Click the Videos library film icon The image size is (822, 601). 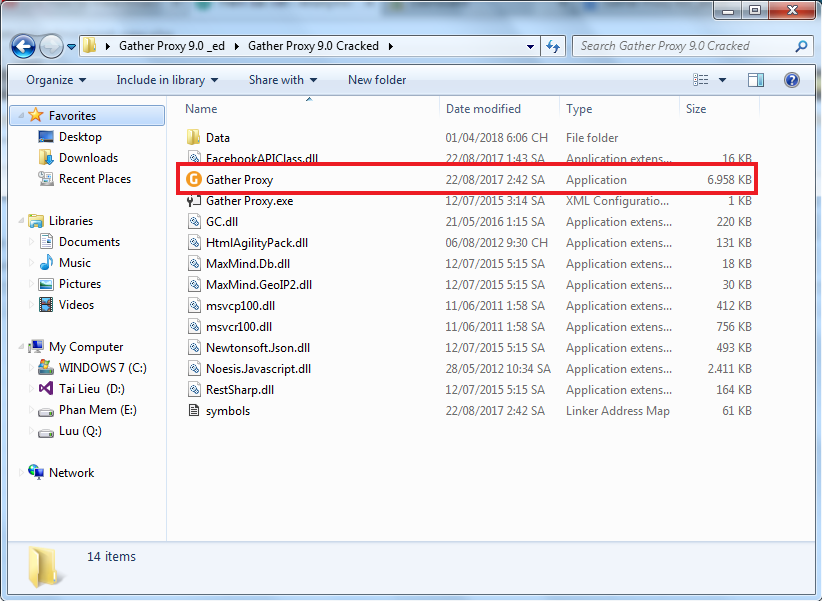46,305
